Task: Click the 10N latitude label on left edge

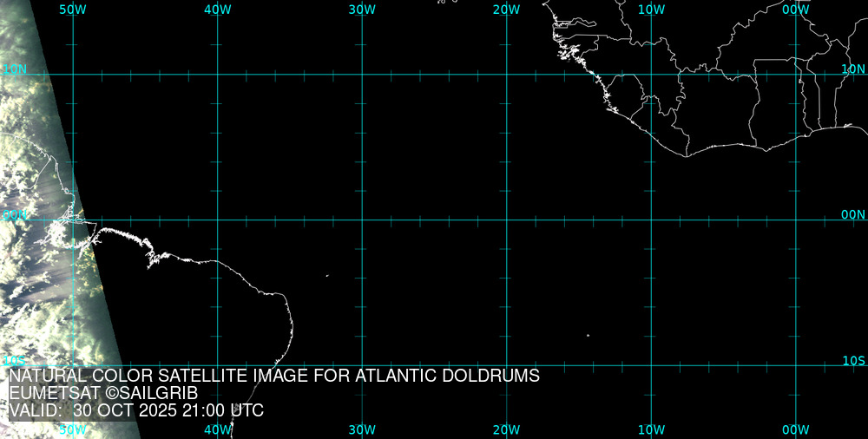Action: [15, 69]
